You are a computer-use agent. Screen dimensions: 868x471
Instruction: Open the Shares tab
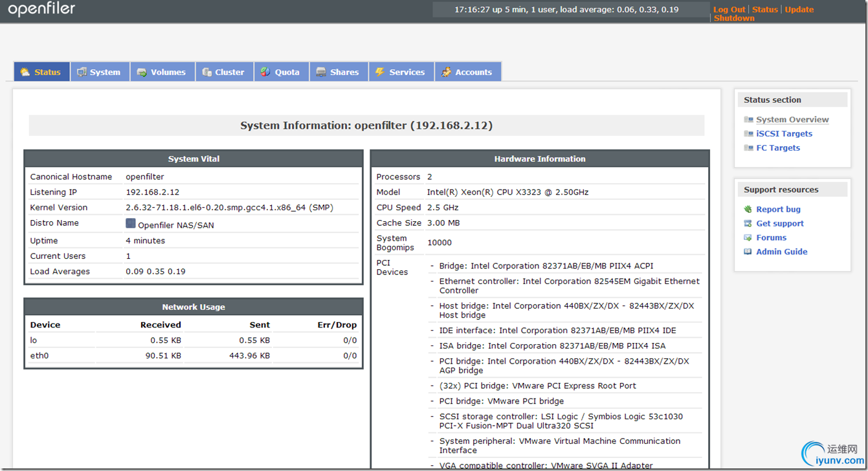pyautogui.click(x=339, y=72)
